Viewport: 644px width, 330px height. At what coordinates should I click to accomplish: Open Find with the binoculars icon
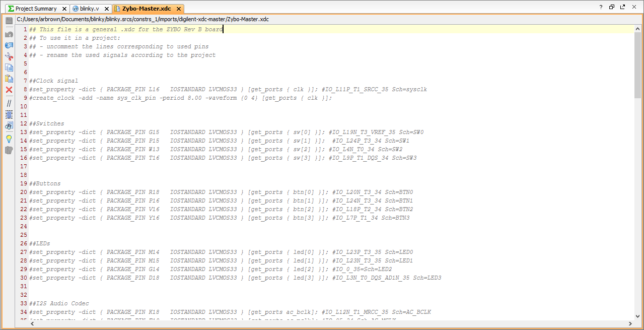tap(9, 125)
